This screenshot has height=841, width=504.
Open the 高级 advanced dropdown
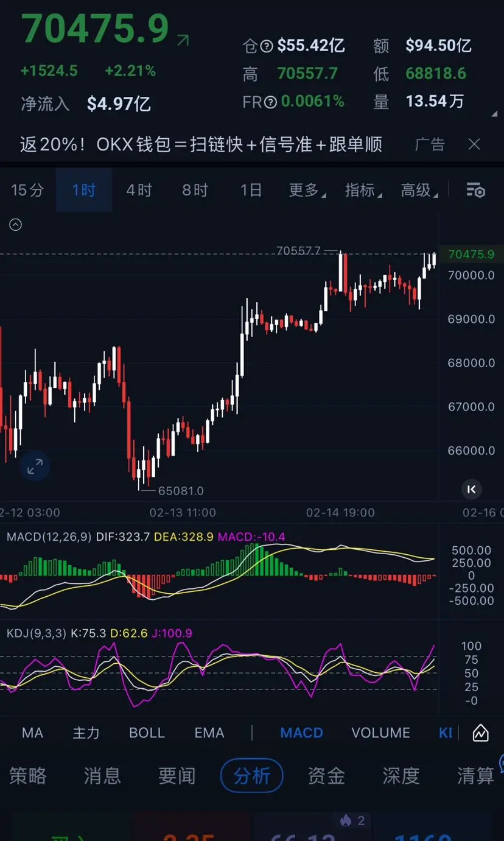click(x=419, y=190)
